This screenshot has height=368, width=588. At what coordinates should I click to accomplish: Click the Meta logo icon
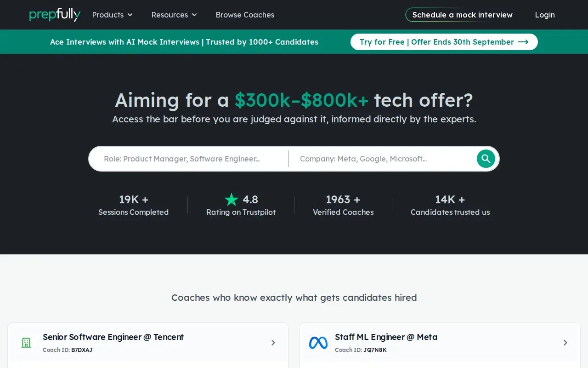318,343
